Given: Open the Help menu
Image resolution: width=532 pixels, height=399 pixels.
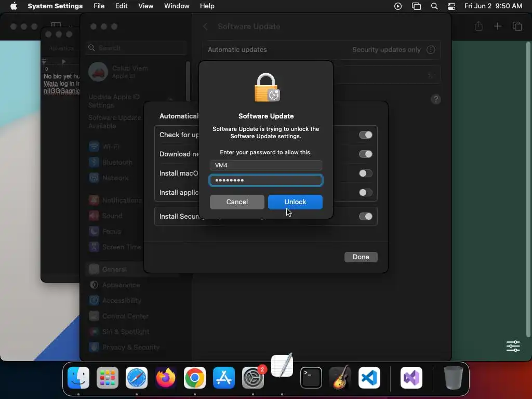Looking at the screenshot, I should pyautogui.click(x=207, y=6).
